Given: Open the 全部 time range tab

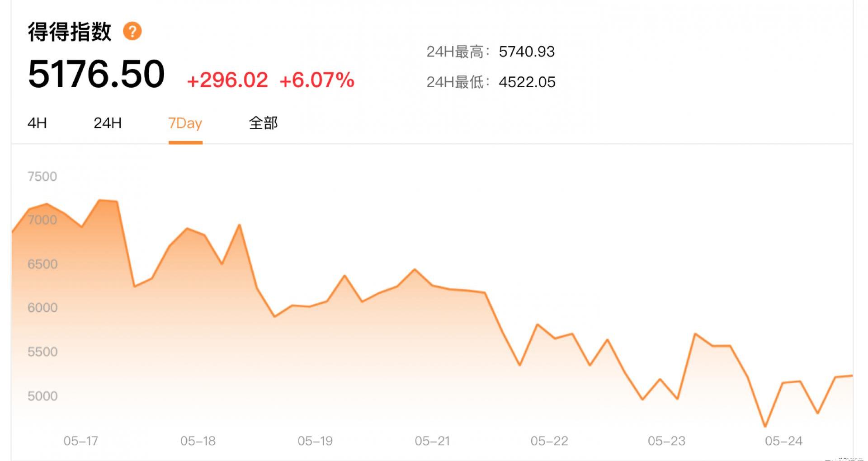Looking at the screenshot, I should click(263, 123).
